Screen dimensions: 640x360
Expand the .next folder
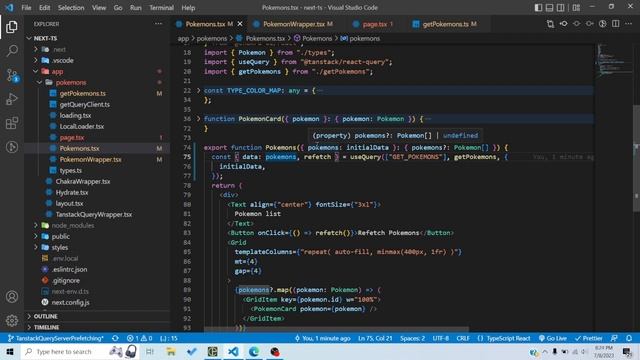point(36,49)
